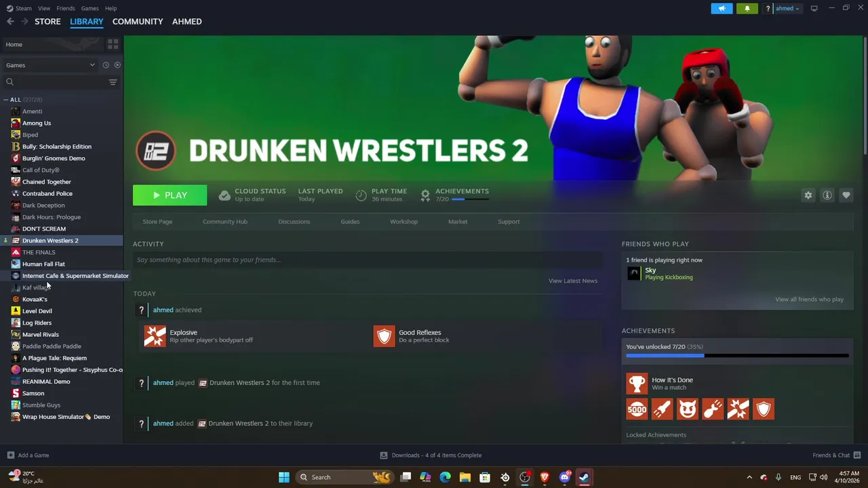The image size is (868, 488).
Task: Open Discord from the taskbar
Action: [565, 477]
